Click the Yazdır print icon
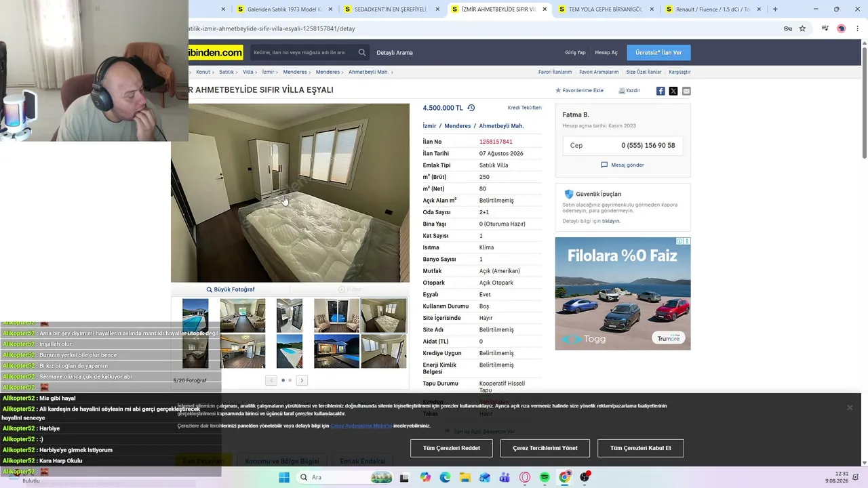Screen dimensions: 868x488 coord(622,90)
